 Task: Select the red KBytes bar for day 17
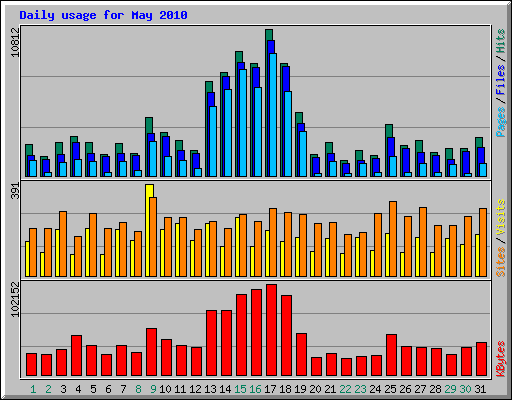pos(271,330)
